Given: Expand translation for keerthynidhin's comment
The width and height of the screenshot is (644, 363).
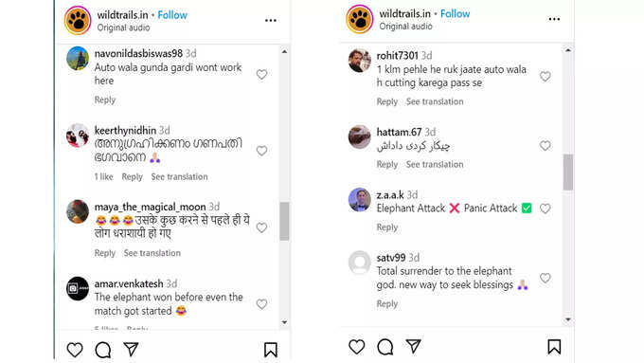Looking at the screenshot, I should coord(180,177).
